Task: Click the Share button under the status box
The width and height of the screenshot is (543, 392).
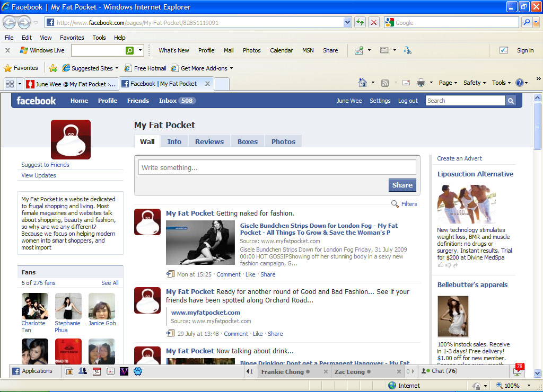Action: tap(402, 185)
